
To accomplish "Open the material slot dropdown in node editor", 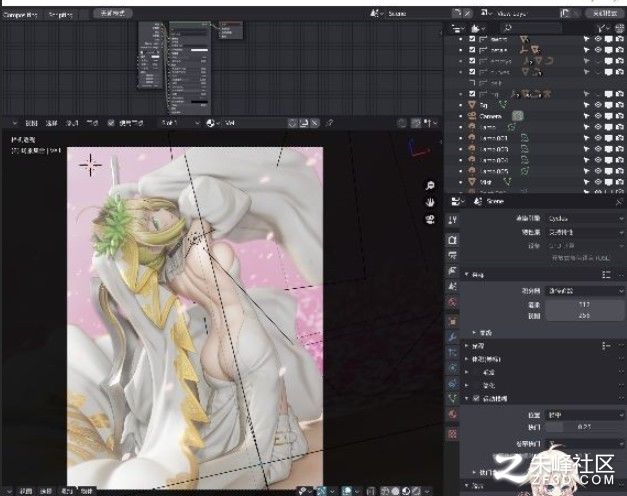I will (179, 123).
